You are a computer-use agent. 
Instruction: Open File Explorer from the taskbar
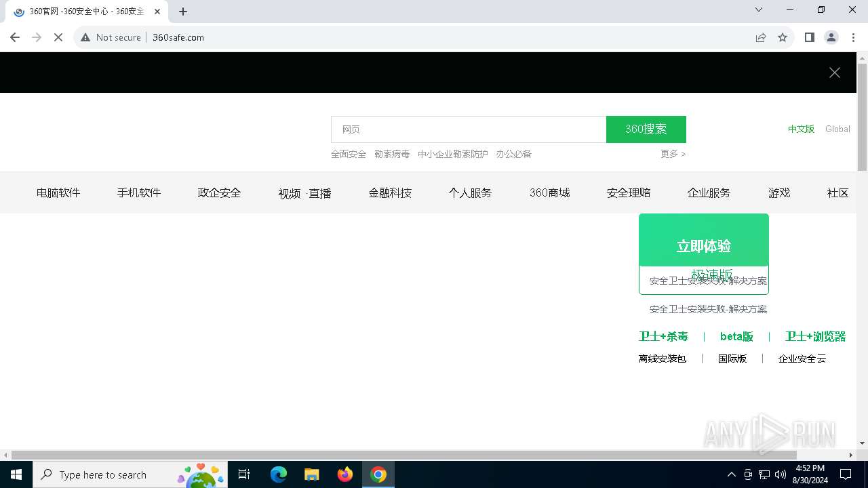[x=312, y=474]
